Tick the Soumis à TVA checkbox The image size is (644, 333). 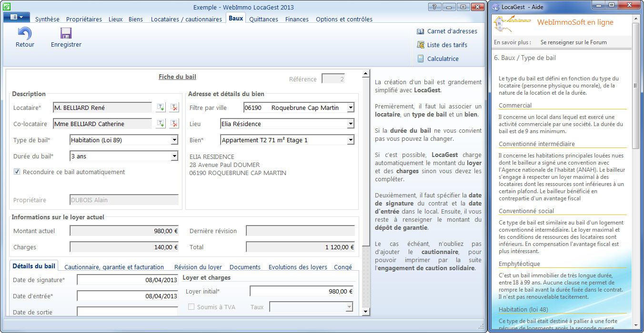191,307
